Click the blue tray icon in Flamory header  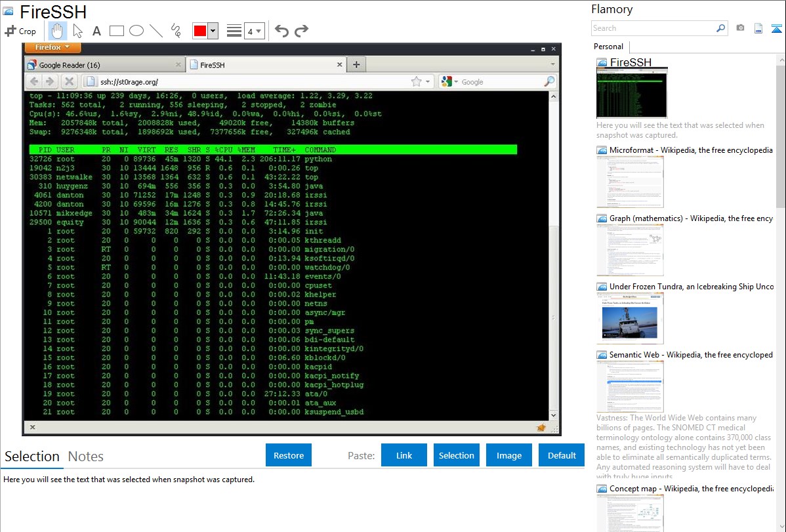tap(776, 28)
